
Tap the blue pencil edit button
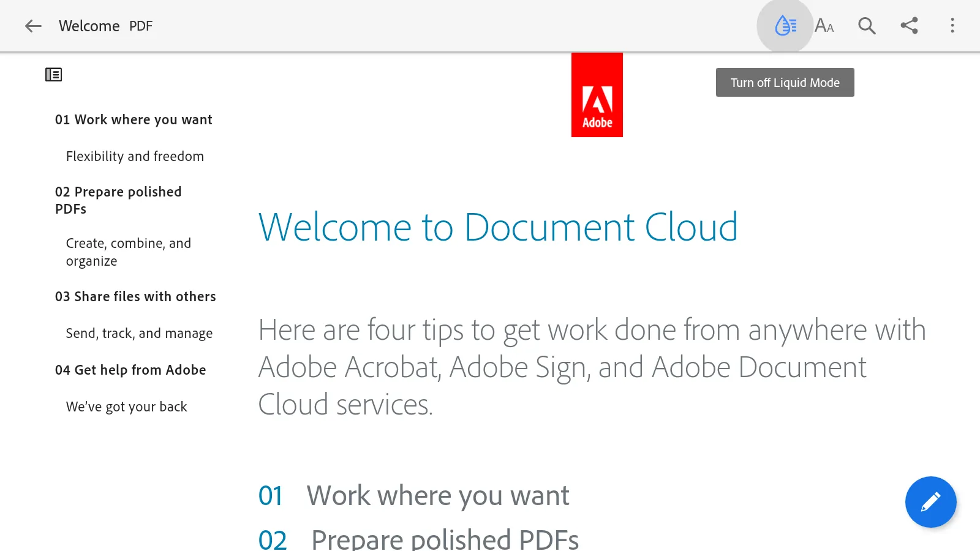click(930, 502)
